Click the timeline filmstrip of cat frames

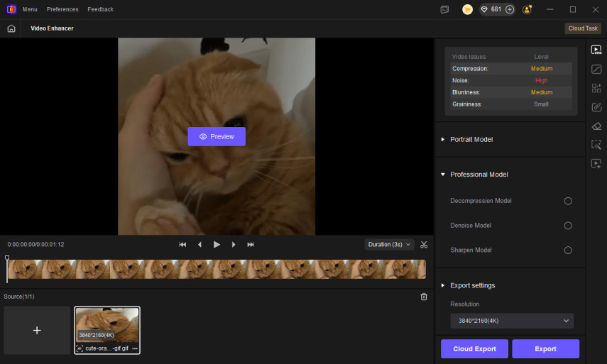tap(217, 269)
